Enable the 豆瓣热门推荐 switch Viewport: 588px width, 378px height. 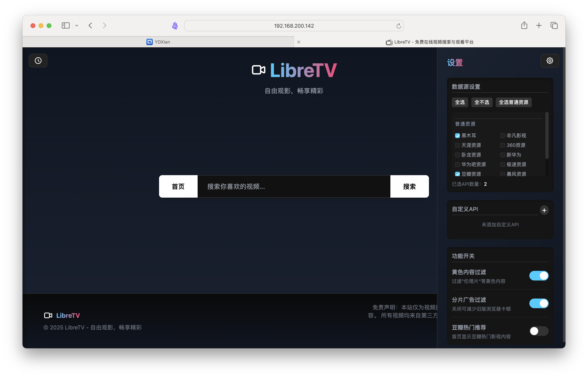(539, 331)
